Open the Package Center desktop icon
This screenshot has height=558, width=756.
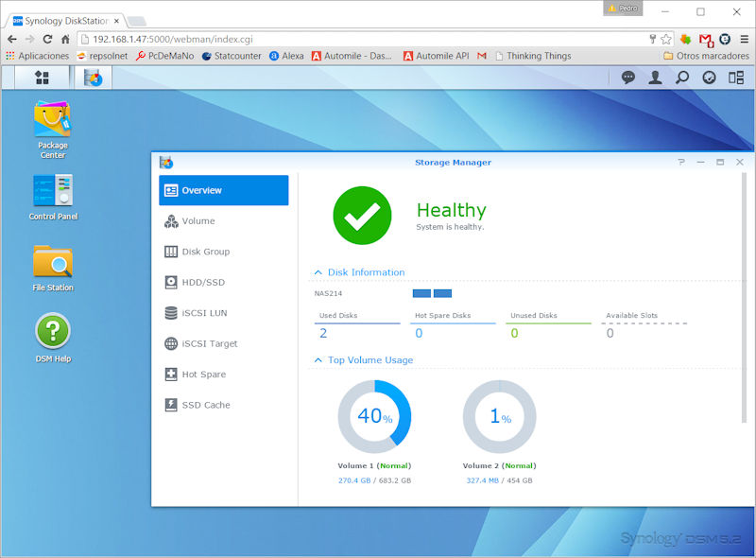point(53,130)
